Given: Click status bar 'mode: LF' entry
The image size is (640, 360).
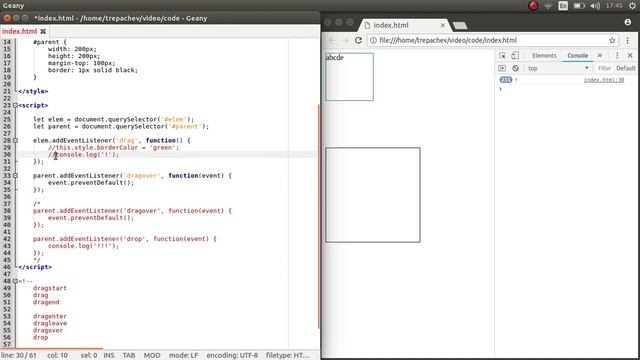Looking at the screenshot, I should pos(184,356).
